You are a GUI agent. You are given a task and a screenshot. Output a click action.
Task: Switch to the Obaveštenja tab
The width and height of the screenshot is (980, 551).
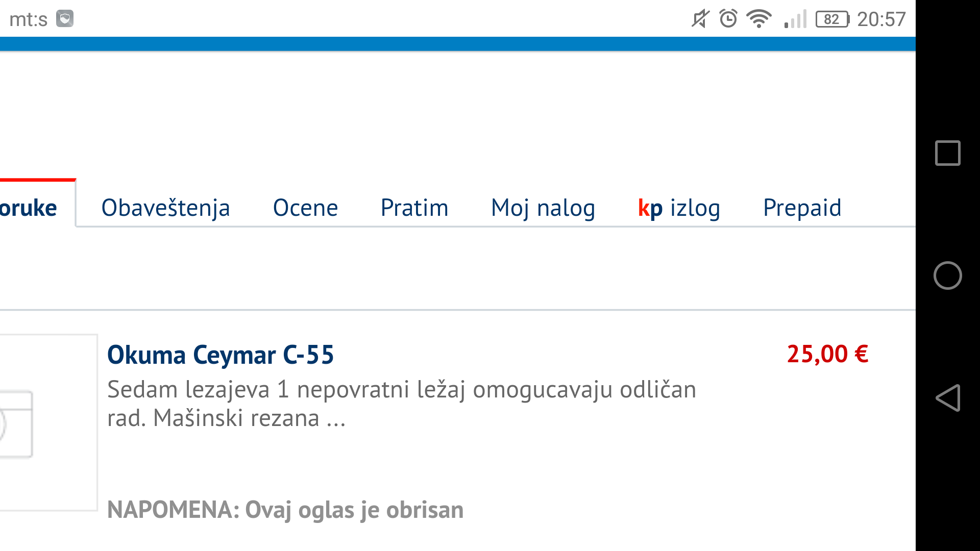tap(165, 208)
